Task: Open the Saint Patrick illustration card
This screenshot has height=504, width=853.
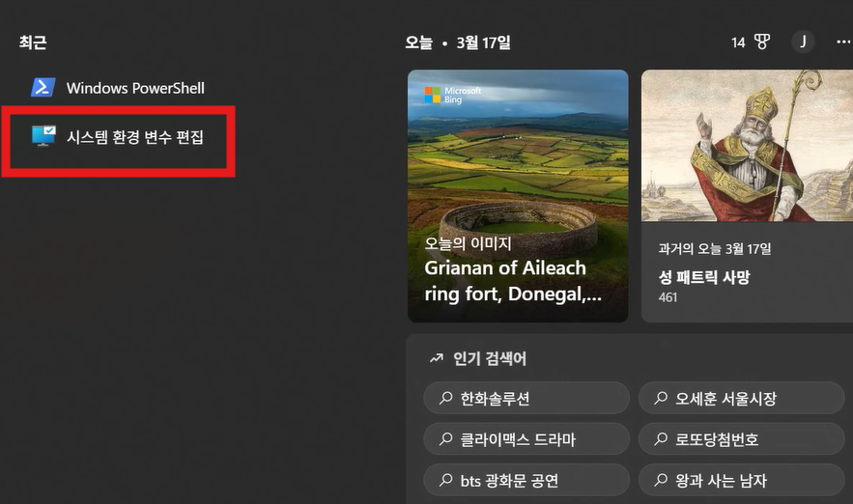Action: [x=747, y=145]
